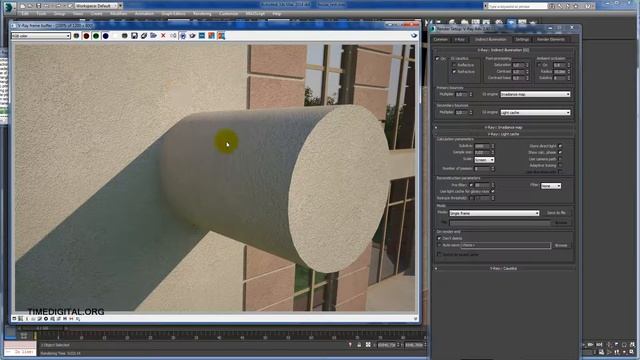The image size is (640, 360).
Task: Toggle Use light cache for glossy rays
Action: [x=493, y=191]
